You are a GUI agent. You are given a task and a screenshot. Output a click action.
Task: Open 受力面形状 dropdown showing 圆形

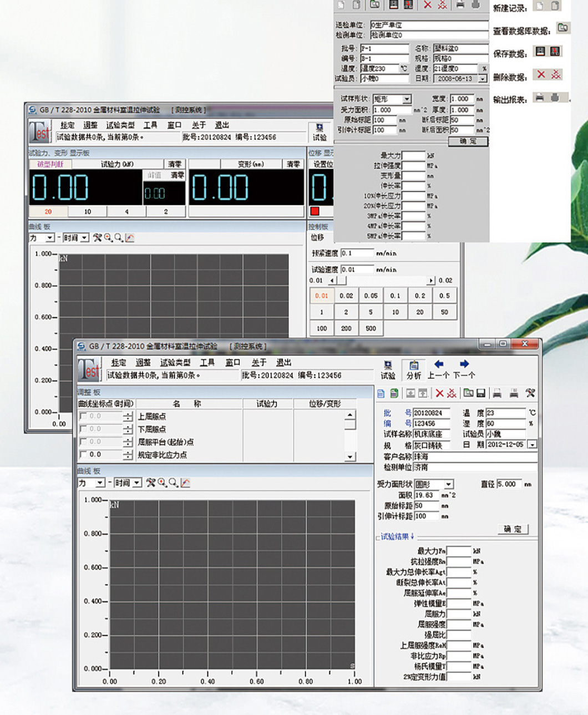pos(448,484)
